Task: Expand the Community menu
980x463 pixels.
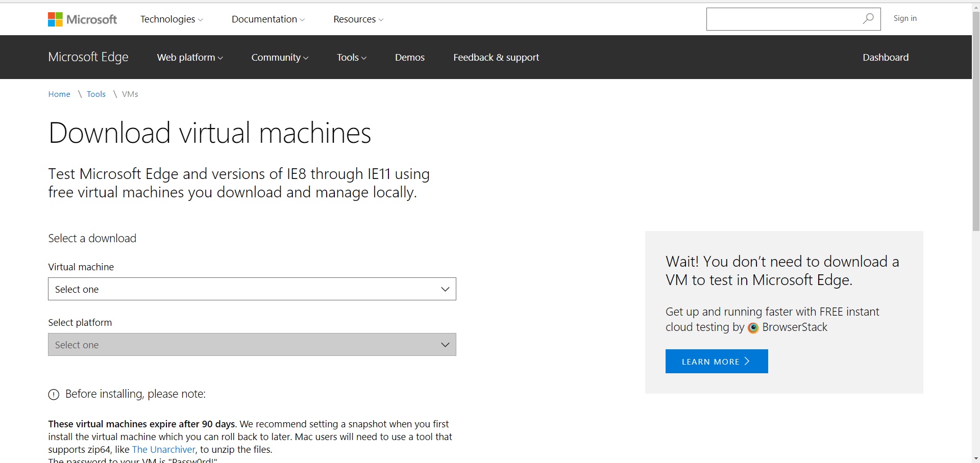Action: [x=280, y=58]
